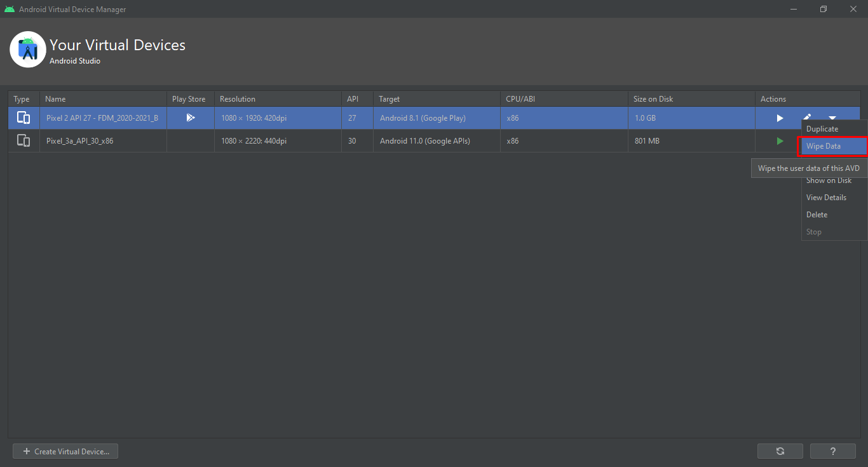Click the Android Studio logo in header

click(x=28, y=50)
